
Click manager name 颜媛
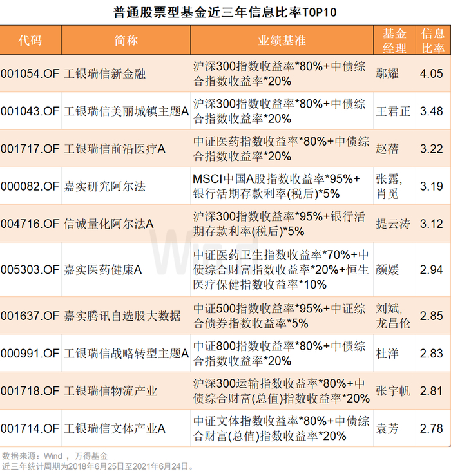click(x=387, y=270)
